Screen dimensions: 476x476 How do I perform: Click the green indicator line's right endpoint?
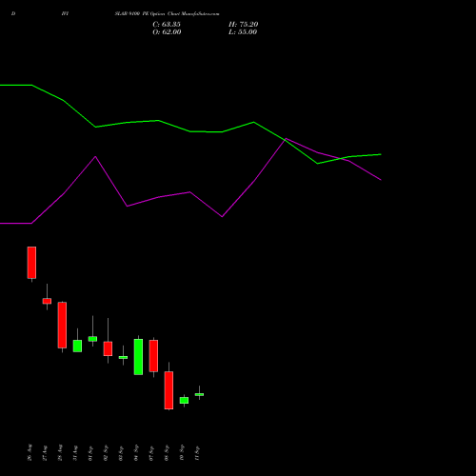click(x=381, y=154)
